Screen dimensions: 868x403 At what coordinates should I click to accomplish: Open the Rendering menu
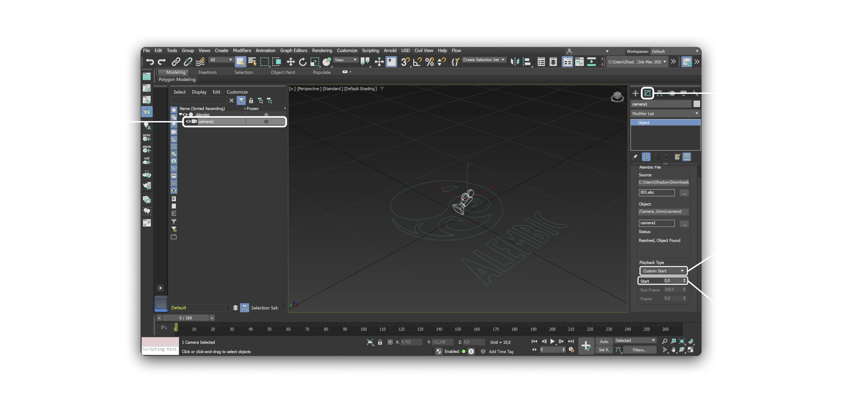tap(322, 51)
